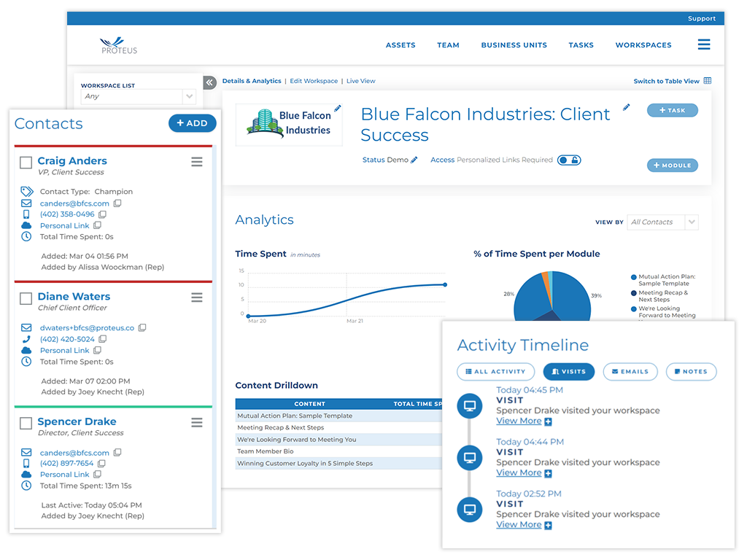
Task: Open the Assets menu
Action: [400, 45]
